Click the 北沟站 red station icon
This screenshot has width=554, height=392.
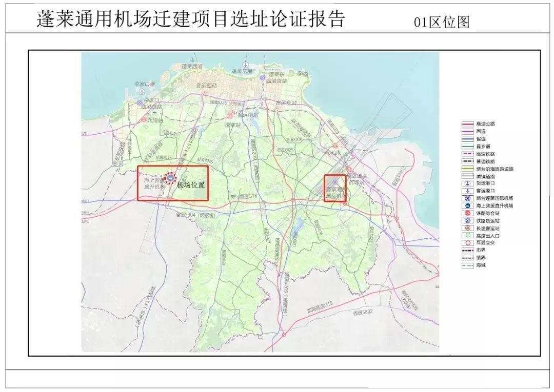[145, 120]
